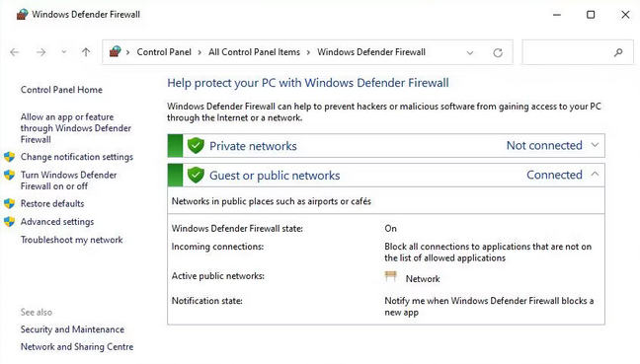Screen dimensions: 640x364
Task: Open Advanced settings link
Action: 57,222
